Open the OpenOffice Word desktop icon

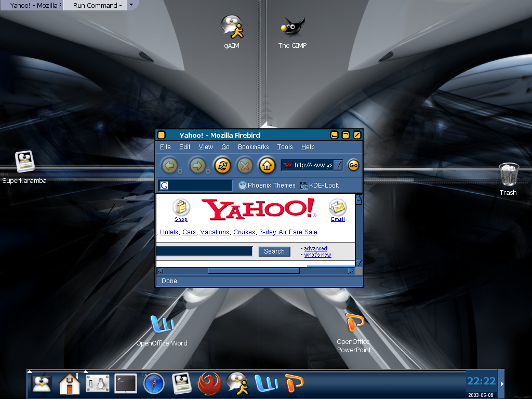click(162, 330)
